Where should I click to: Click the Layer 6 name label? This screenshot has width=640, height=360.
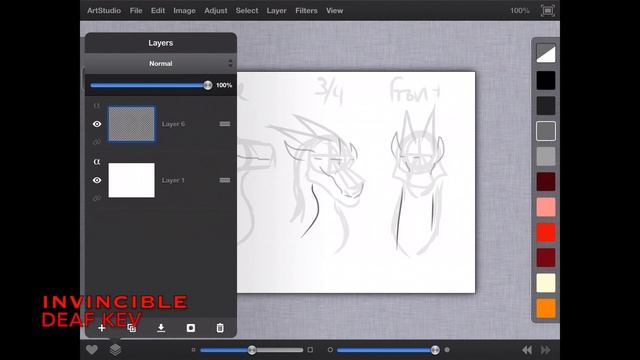point(173,124)
